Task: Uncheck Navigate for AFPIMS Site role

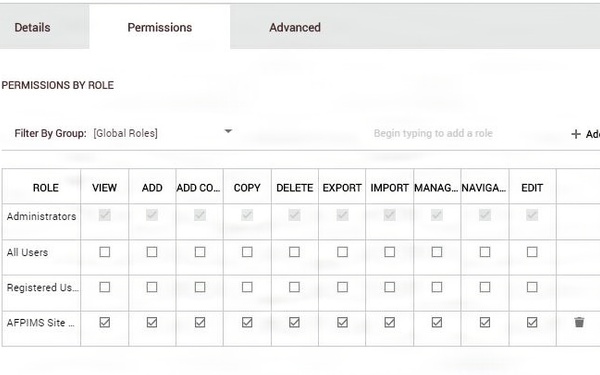Action: tap(485, 322)
